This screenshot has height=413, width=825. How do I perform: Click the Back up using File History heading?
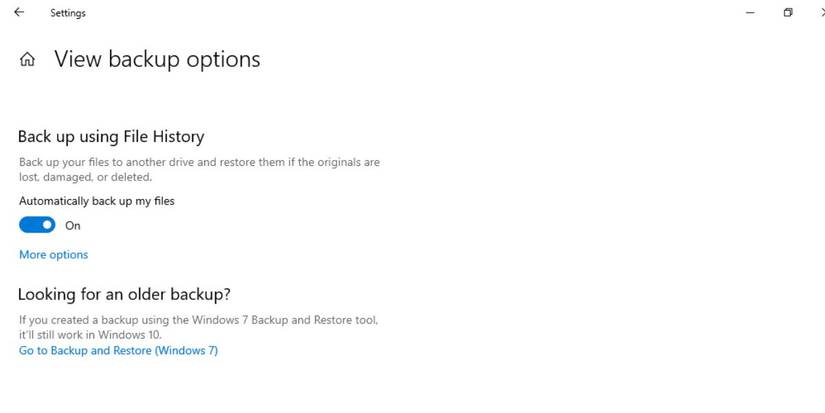[111, 136]
